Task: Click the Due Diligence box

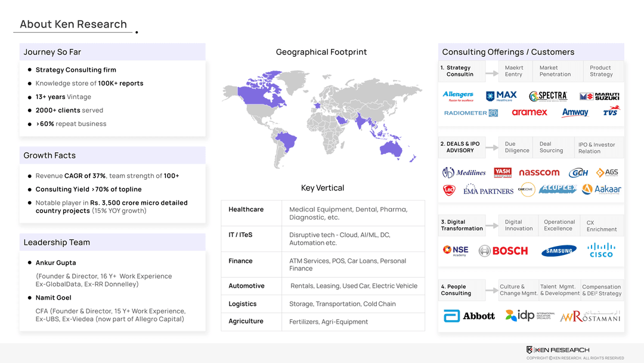Action: 516,147
